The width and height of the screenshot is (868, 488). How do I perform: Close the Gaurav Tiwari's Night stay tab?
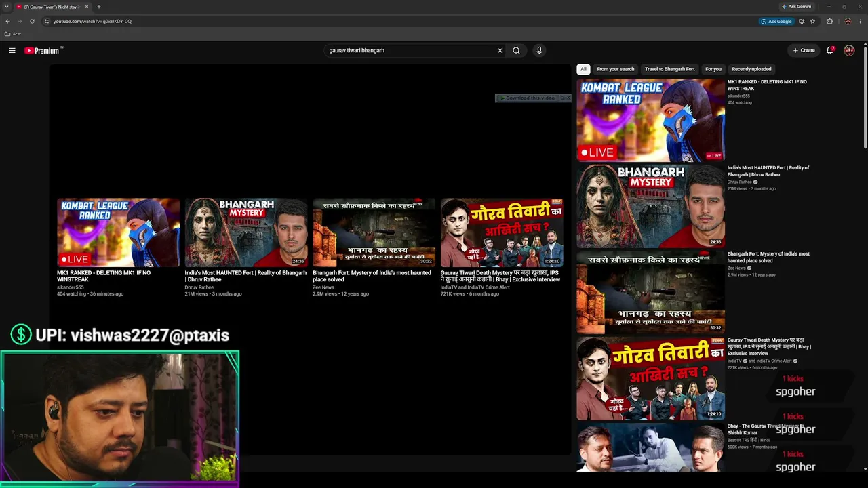(87, 7)
